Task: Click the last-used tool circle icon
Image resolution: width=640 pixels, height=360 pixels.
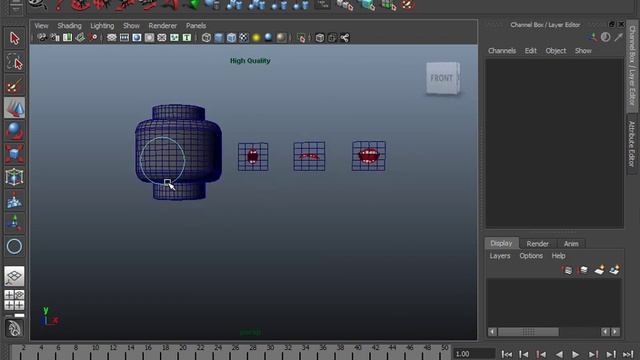Action: click(14, 247)
